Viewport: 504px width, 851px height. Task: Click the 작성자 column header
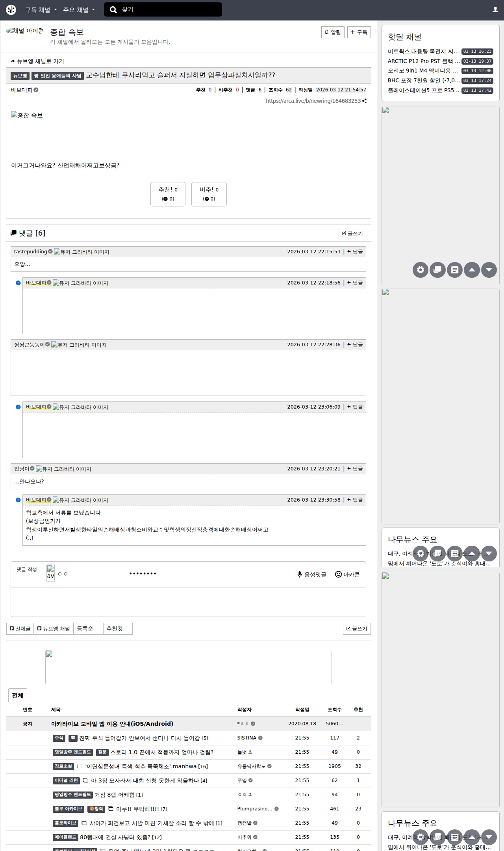[x=245, y=710]
